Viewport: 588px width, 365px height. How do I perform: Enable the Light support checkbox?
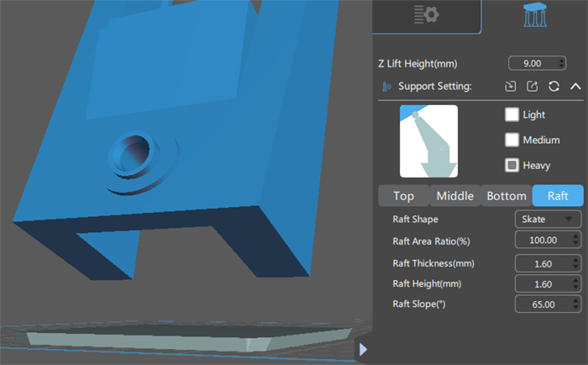point(512,114)
